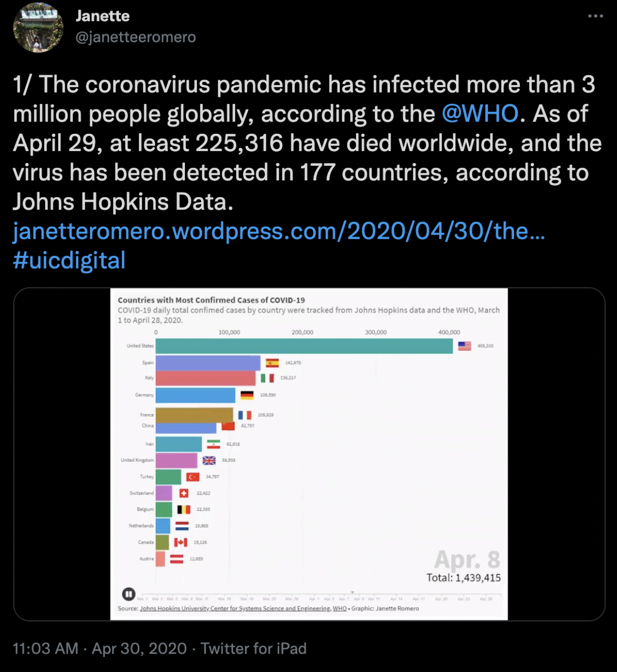Jump to Mar. 16 on chart timeline
The width and height of the screenshot is (617, 672).
click(x=224, y=598)
